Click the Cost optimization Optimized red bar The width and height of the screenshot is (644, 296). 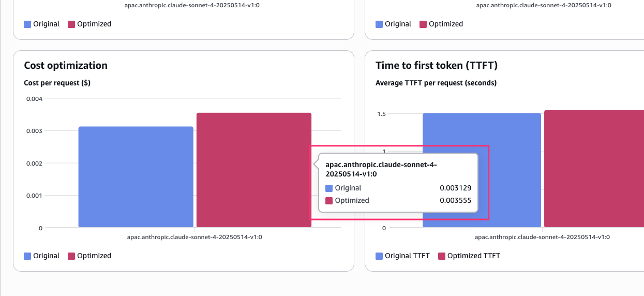pyautogui.click(x=254, y=170)
